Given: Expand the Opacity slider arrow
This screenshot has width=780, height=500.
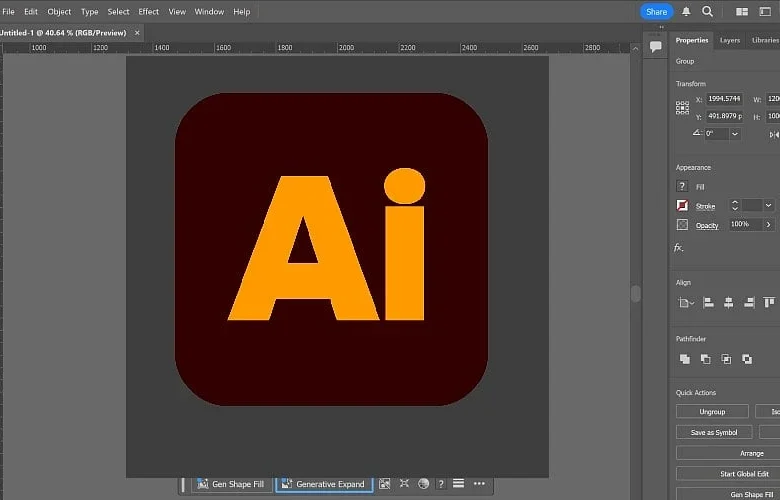Looking at the screenshot, I should pos(769,224).
